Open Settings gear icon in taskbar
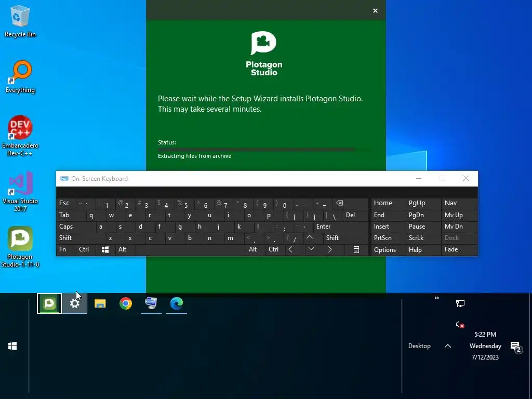Viewport: 532px width, 399px height. point(75,303)
